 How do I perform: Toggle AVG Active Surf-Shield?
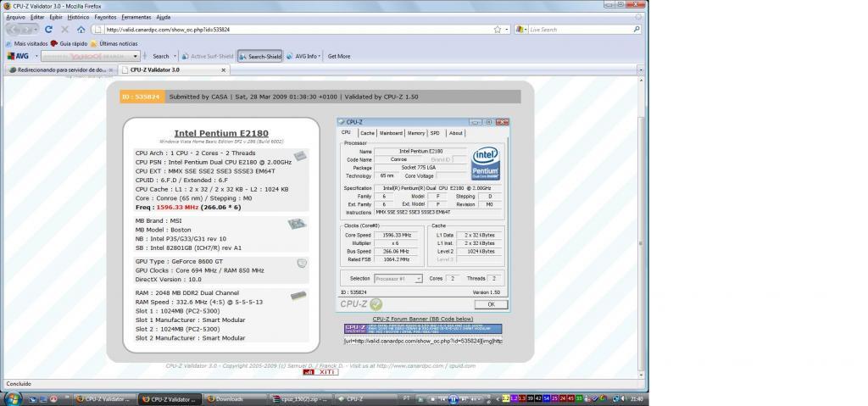click(208, 56)
